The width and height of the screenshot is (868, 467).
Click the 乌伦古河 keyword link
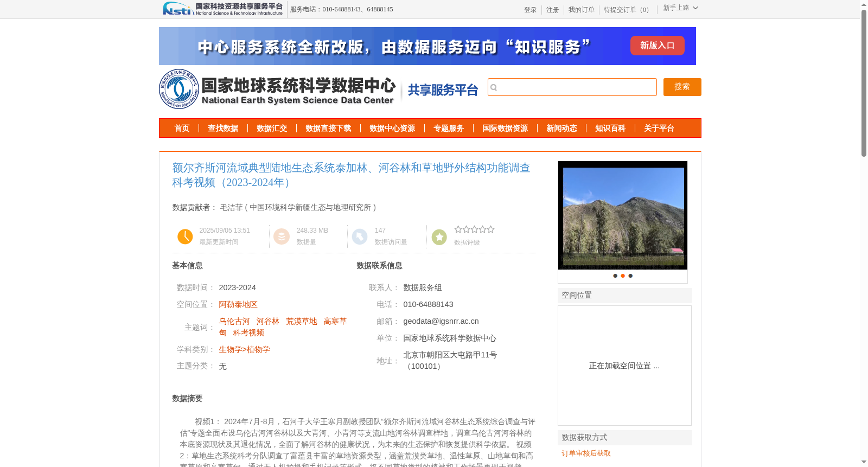coord(234,321)
